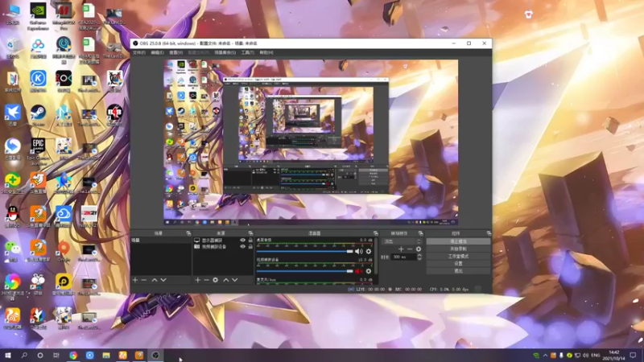The image size is (644, 362).
Task: Open Origin desktop shortcut
Action: pyautogui.click(x=64, y=250)
